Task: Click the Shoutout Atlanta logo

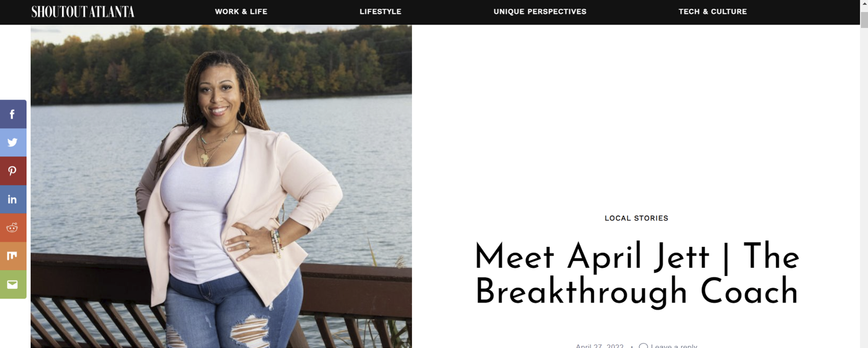Action: tap(83, 12)
